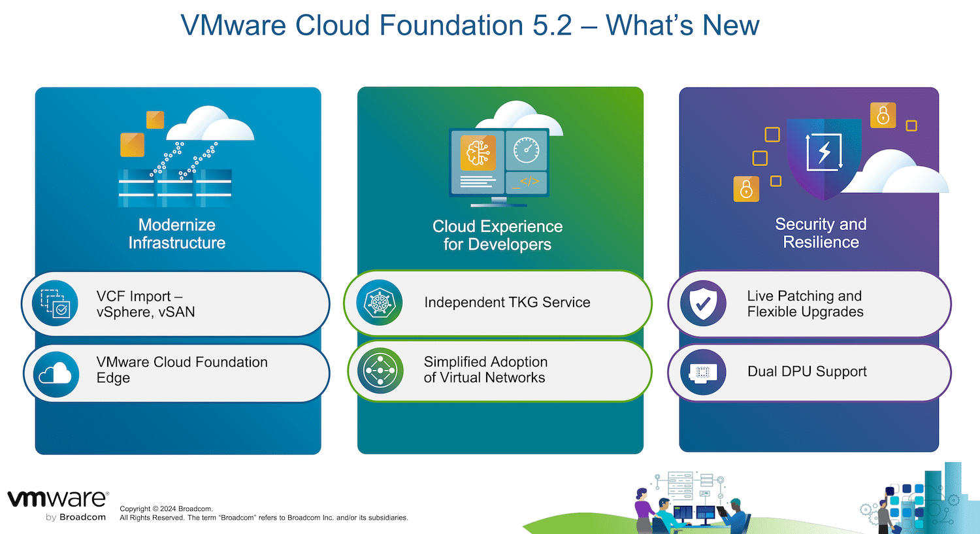Click the code brackets tile on the monitor illustration
Image resolution: width=980 pixels, height=534 pixels.
[x=526, y=182]
